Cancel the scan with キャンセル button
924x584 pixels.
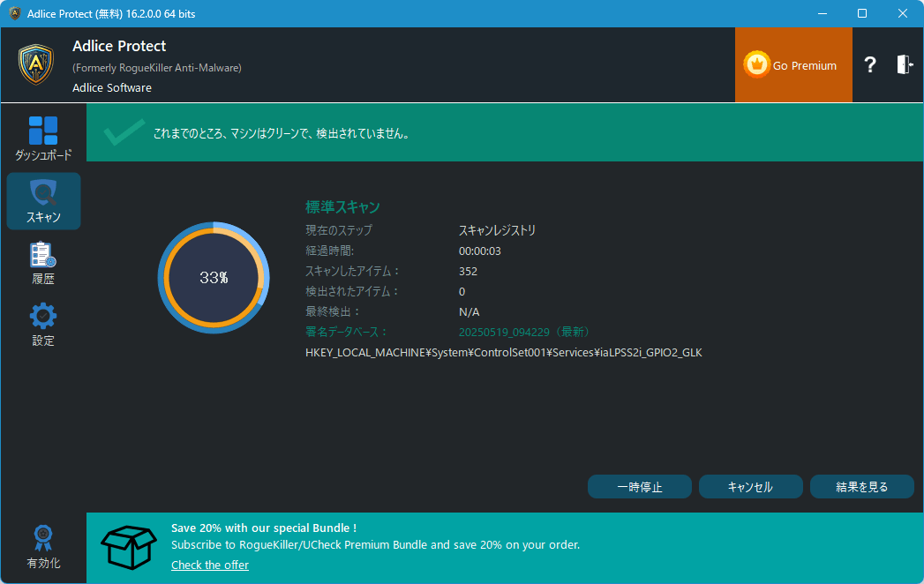click(751, 487)
